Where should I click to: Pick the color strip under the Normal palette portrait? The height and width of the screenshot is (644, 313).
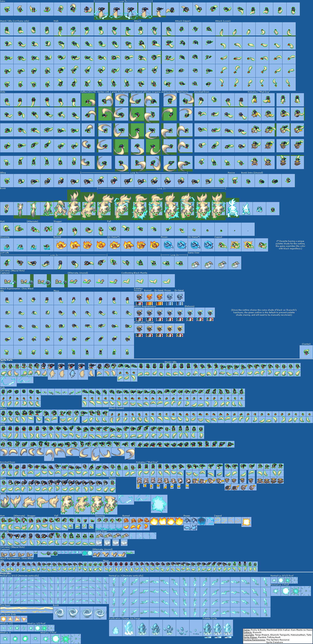point(139,303)
